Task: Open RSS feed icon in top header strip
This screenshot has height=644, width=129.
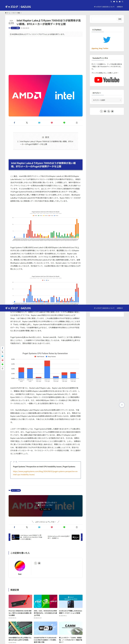Action: [x=117, y=2]
